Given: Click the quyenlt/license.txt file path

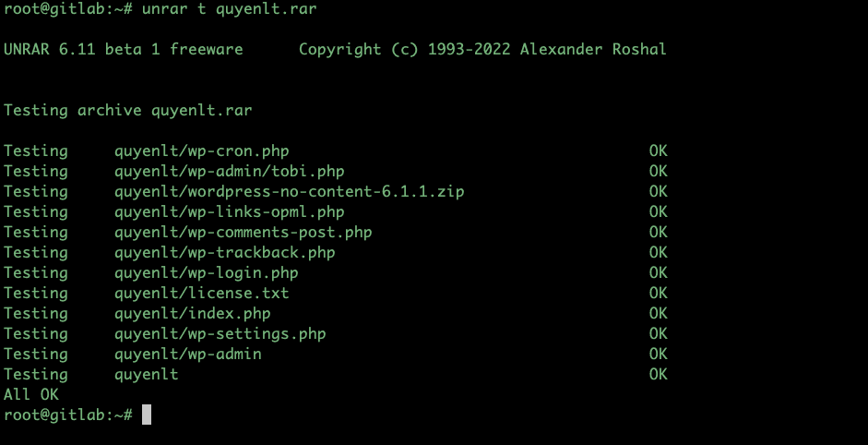Looking at the screenshot, I should pos(202,293).
